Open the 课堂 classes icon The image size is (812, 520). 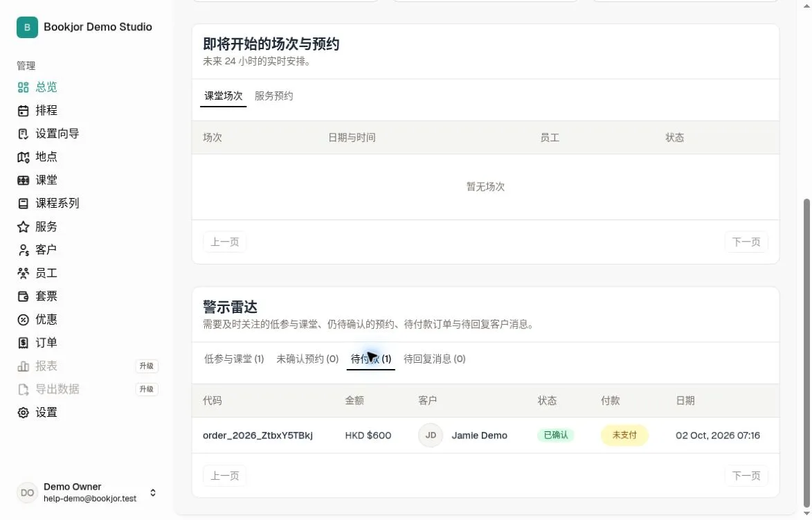(x=24, y=180)
